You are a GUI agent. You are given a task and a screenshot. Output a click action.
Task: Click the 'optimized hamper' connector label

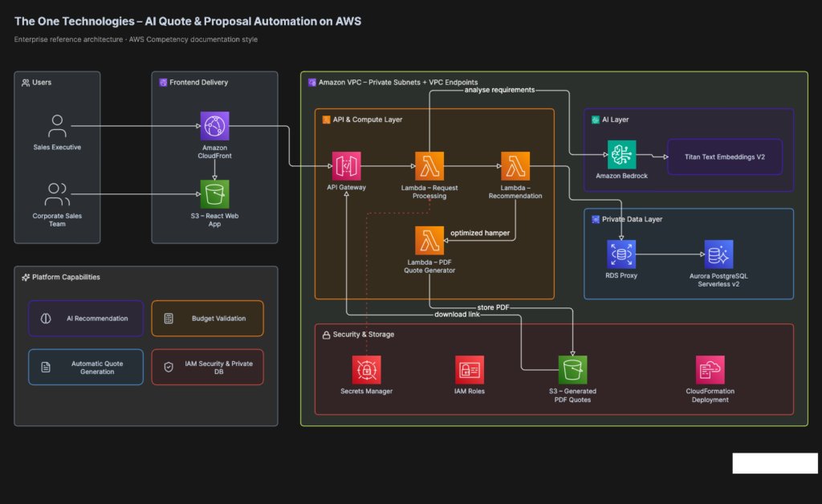(x=480, y=233)
